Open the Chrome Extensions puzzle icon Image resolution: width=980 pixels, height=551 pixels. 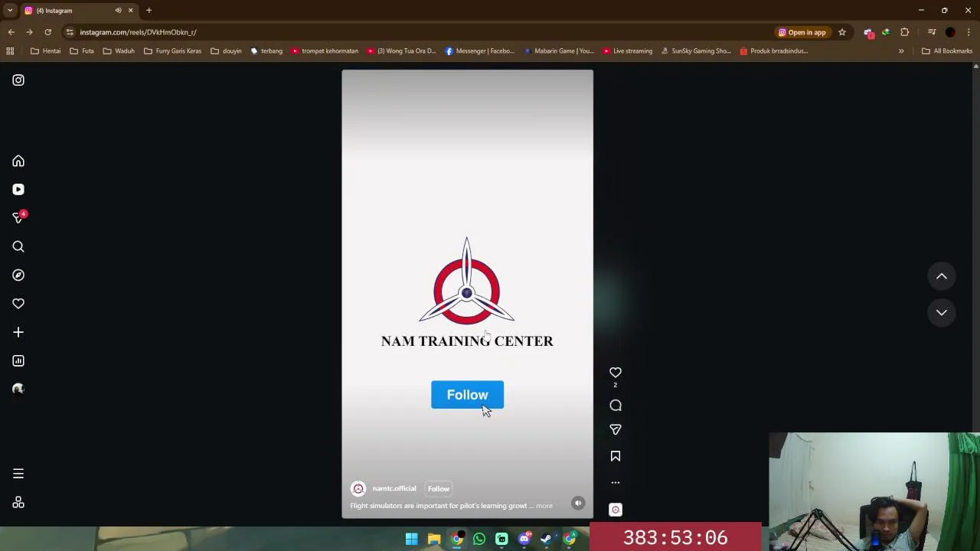coord(905,32)
